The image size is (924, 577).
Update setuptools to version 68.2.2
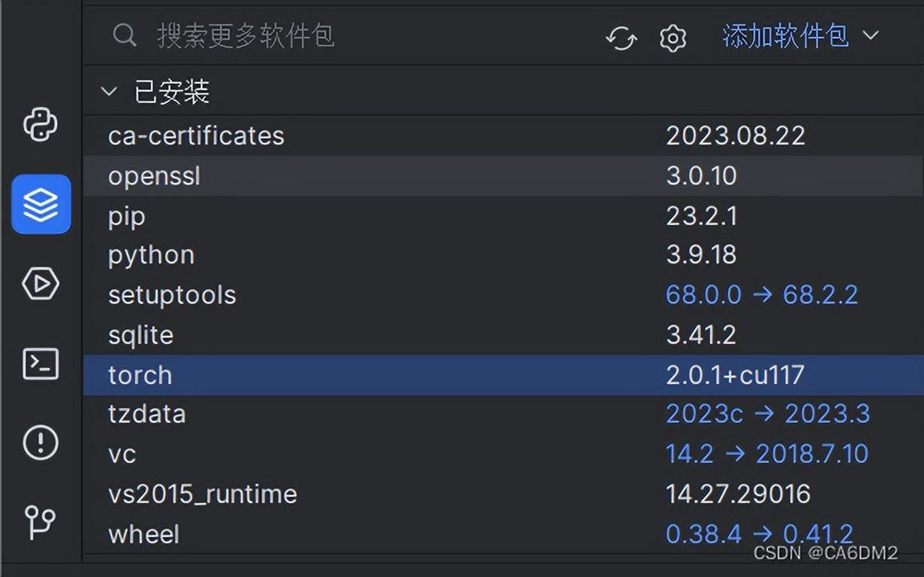click(x=821, y=295)
